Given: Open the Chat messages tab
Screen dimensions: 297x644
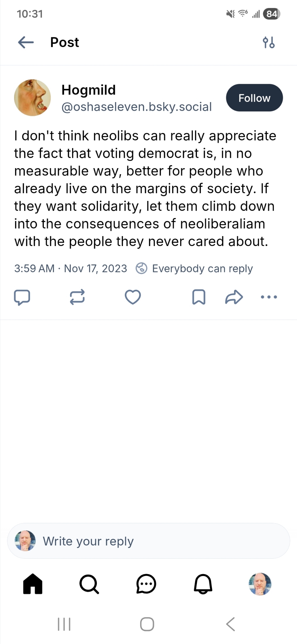Looking at the screenshot, I should tap(146, 584).
